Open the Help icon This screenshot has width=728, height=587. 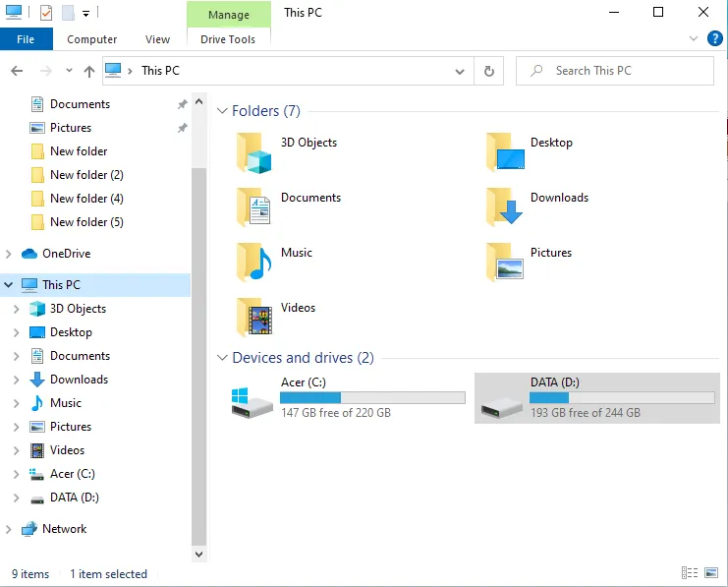[715, 38]
